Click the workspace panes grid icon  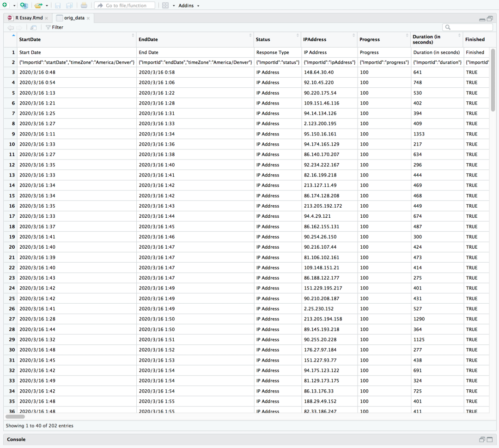pos(165,6)
